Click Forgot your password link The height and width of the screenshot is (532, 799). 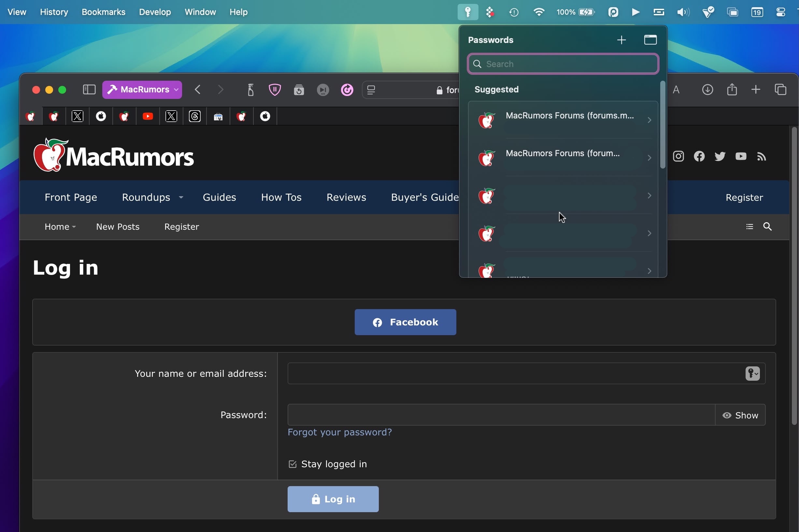(339, 432)
